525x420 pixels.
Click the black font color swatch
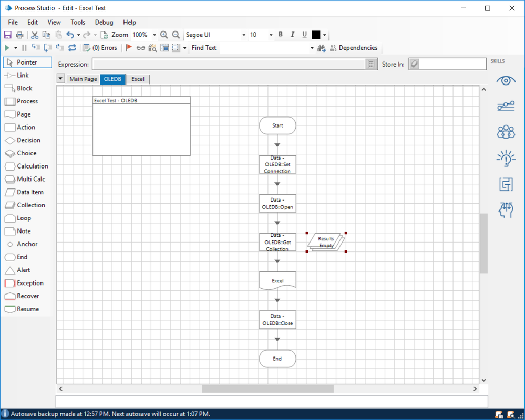pos(316,35)
